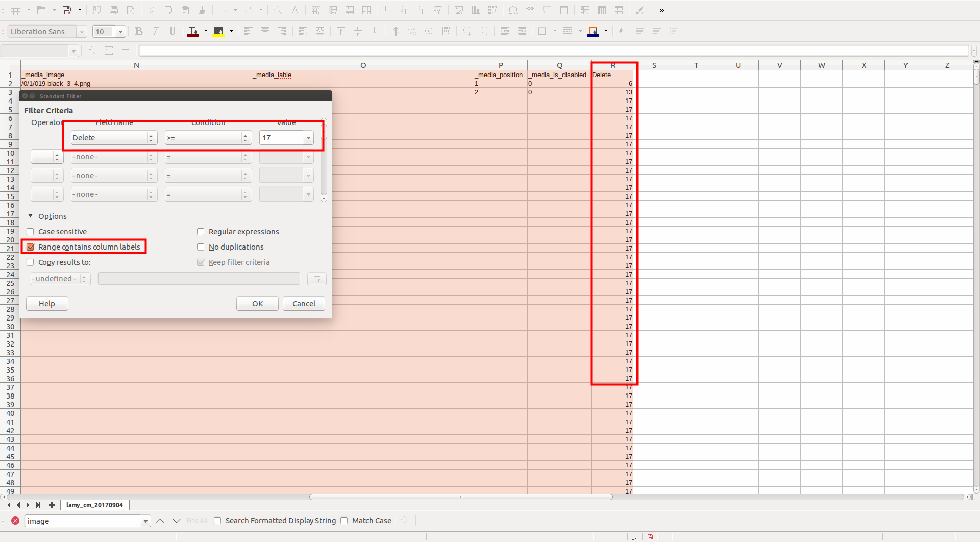
Task: Click the Print icon in toolbar
Action: 114,10
